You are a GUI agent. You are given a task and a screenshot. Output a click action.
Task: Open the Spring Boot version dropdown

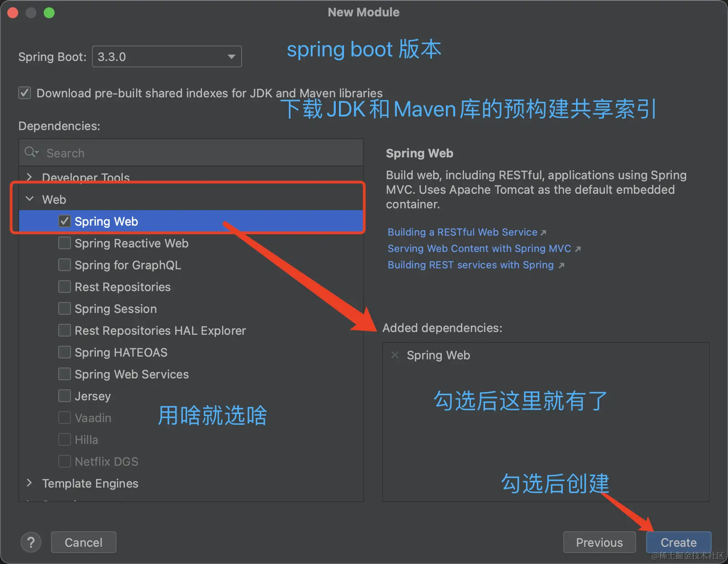coord(167,56)
